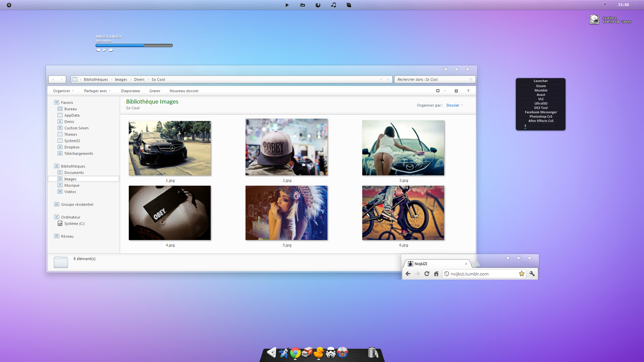The image size is (644, 362).
Task: Click Divers in the address breadcrumb
Action: pos(139,79)
